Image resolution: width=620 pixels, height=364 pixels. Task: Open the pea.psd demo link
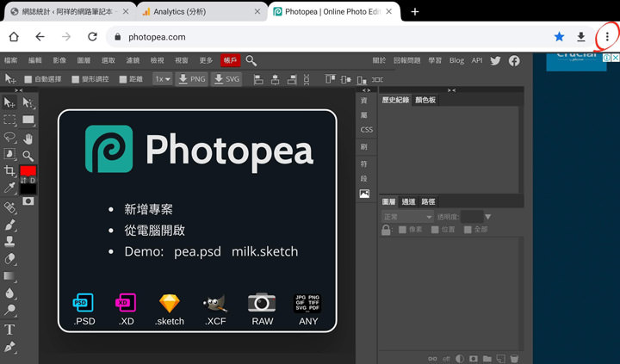[198, 252]
